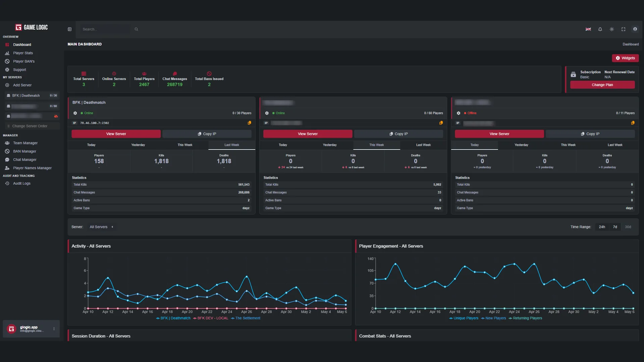This screenshot has height=362, width=644.
Task: Click the Total Servers stat icon
Action: (x=84, y=74)
